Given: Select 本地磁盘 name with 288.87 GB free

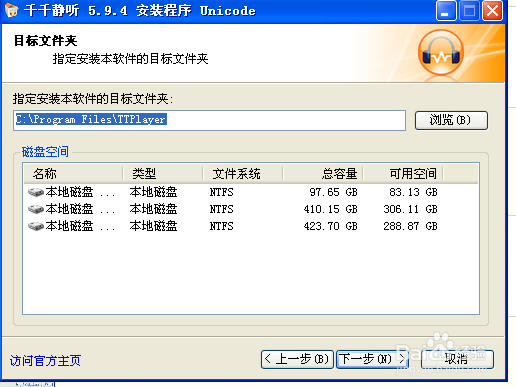Looking at the screenshot, I should (80, 226).
